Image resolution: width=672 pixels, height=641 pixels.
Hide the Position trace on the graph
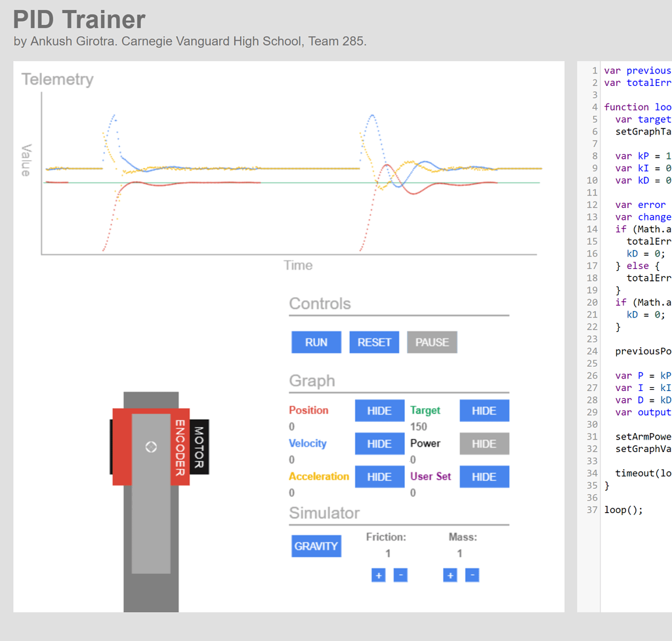click(379, 411)
